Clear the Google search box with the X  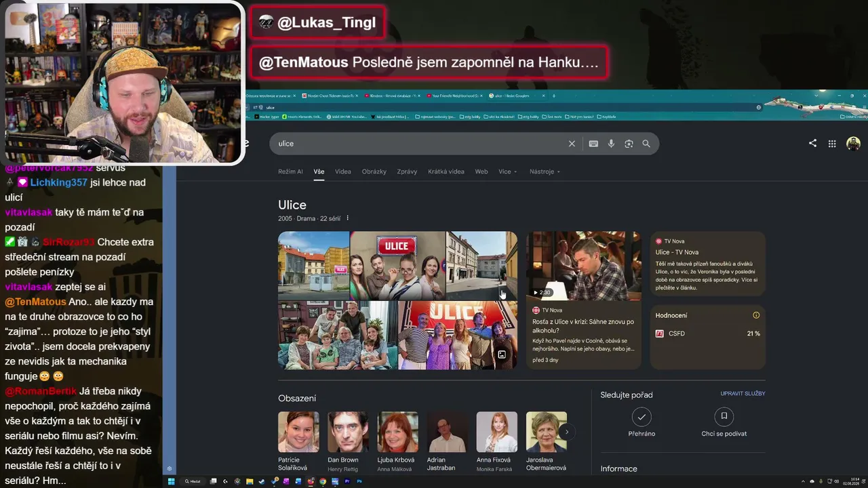[572, 144]
